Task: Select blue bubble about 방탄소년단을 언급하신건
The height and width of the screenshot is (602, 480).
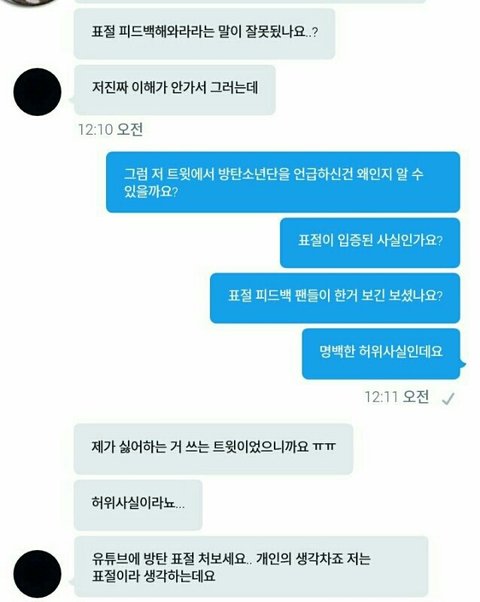Action: (283, 182)
